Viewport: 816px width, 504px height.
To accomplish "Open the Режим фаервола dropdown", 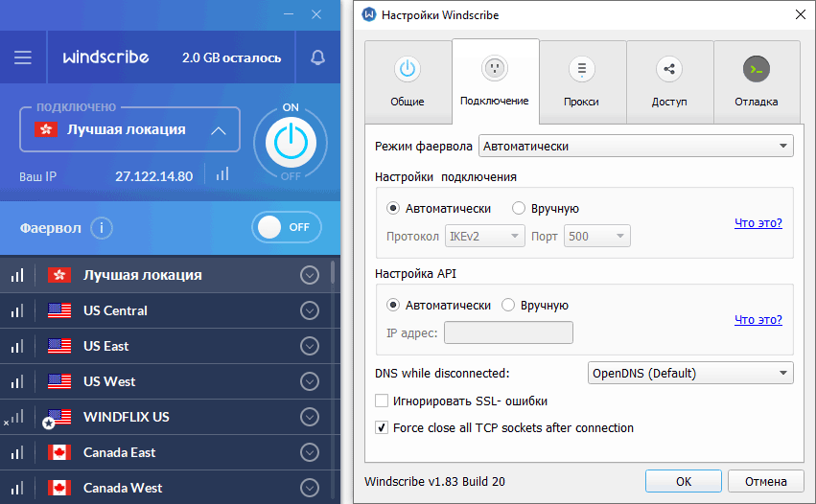I will 636,147.
